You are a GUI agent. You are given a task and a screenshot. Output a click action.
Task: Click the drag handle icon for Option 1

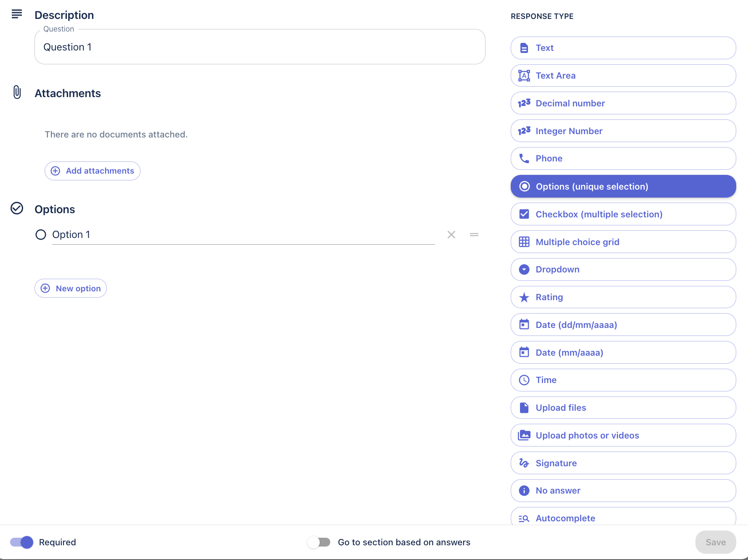(474, 235)
